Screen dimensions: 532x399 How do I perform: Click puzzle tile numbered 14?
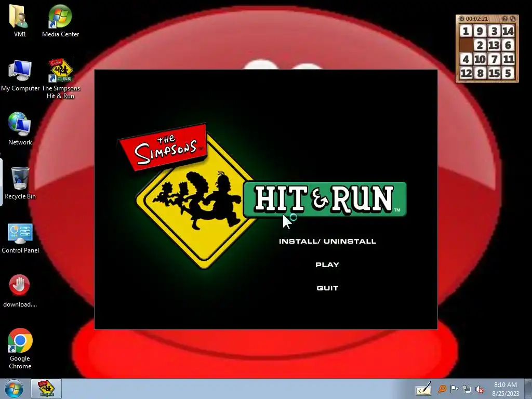[x=508, y=31]
